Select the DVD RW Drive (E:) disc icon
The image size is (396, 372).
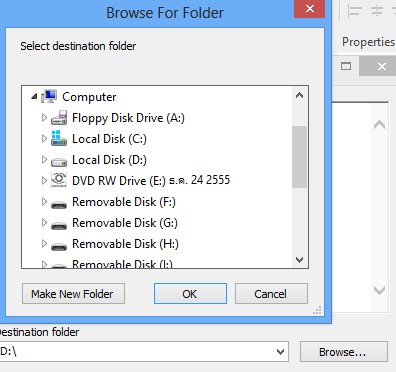(59, 180)
